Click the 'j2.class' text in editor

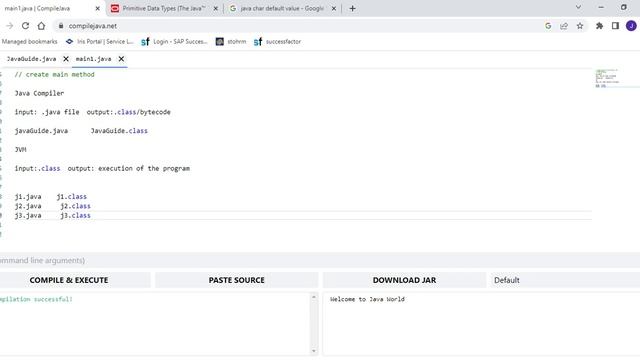tap(76, 206)
